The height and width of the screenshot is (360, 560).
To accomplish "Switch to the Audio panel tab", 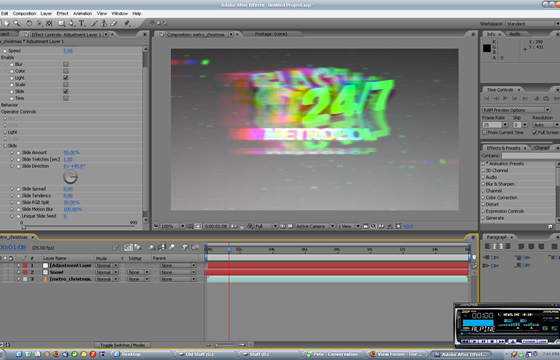I will [x=515, y=34].
